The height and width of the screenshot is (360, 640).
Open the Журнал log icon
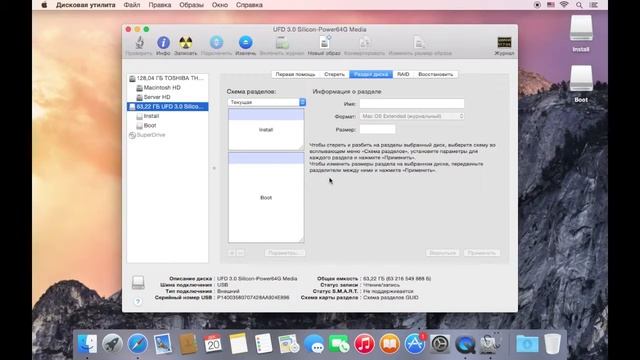coord(504,42)
